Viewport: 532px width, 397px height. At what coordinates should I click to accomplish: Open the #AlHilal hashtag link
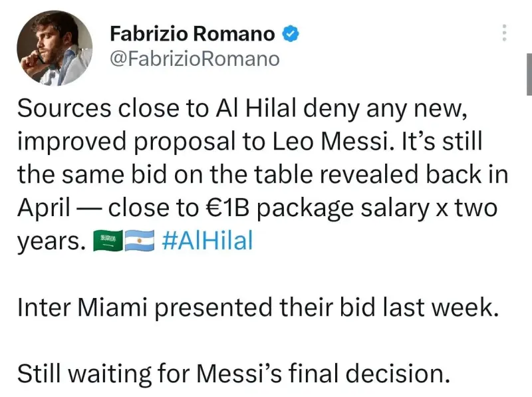tap(207, 241)
